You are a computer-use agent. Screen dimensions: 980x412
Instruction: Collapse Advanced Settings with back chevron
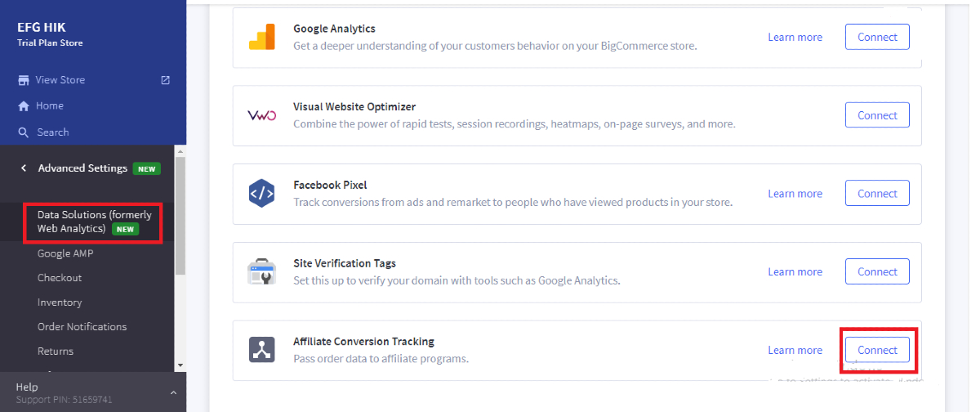pyautogui.click(x=24, y=168)
